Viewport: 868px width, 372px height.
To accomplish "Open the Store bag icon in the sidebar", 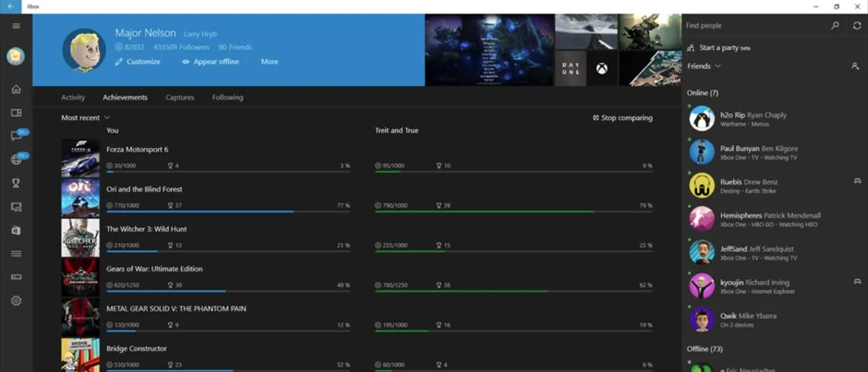I will [x=16, y=230].
